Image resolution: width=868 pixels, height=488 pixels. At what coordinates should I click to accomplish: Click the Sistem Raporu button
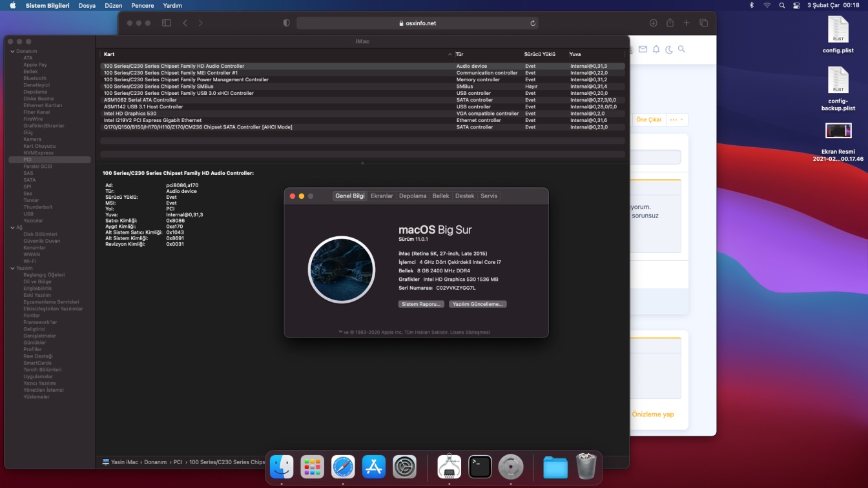click(421, 304)
